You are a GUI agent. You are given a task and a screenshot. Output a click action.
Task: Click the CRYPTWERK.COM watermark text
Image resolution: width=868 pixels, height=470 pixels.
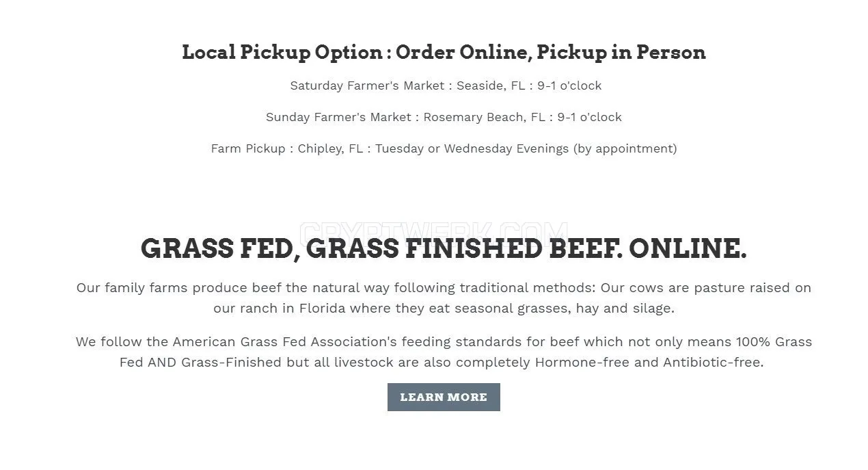pos(434,230)
